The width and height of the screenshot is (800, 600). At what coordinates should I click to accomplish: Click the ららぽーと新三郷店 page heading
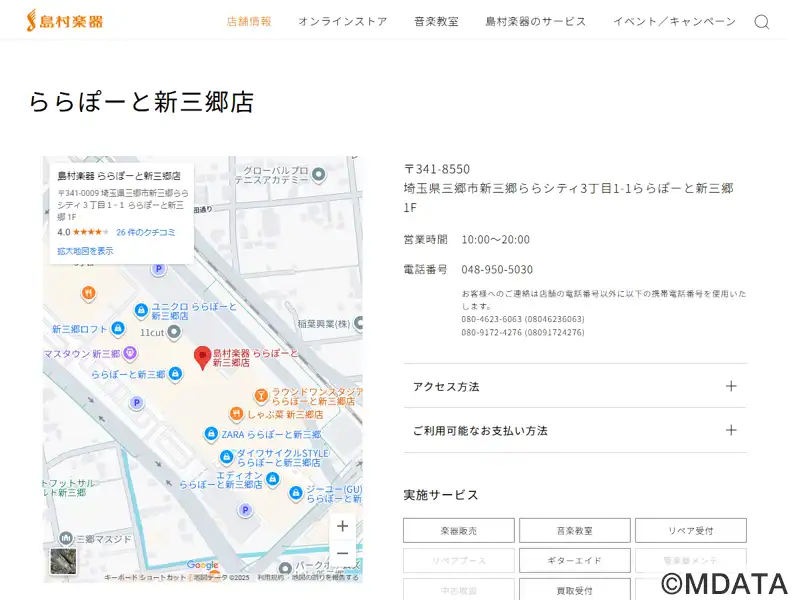tap(141, 101)
